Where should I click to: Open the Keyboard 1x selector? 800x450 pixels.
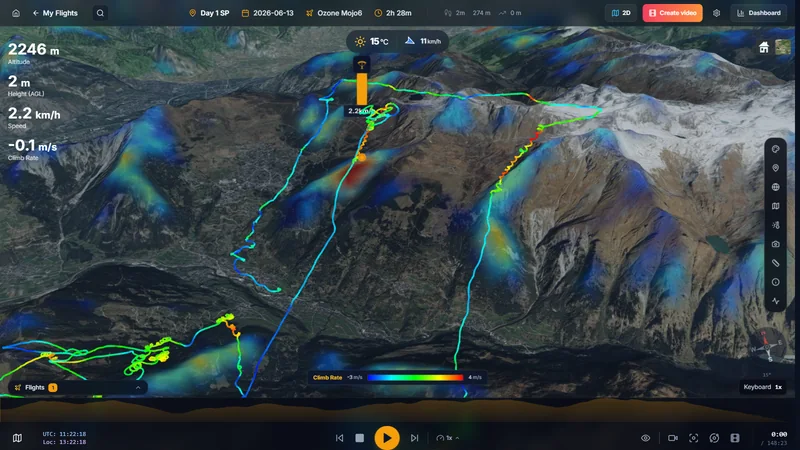coord(763,387)
